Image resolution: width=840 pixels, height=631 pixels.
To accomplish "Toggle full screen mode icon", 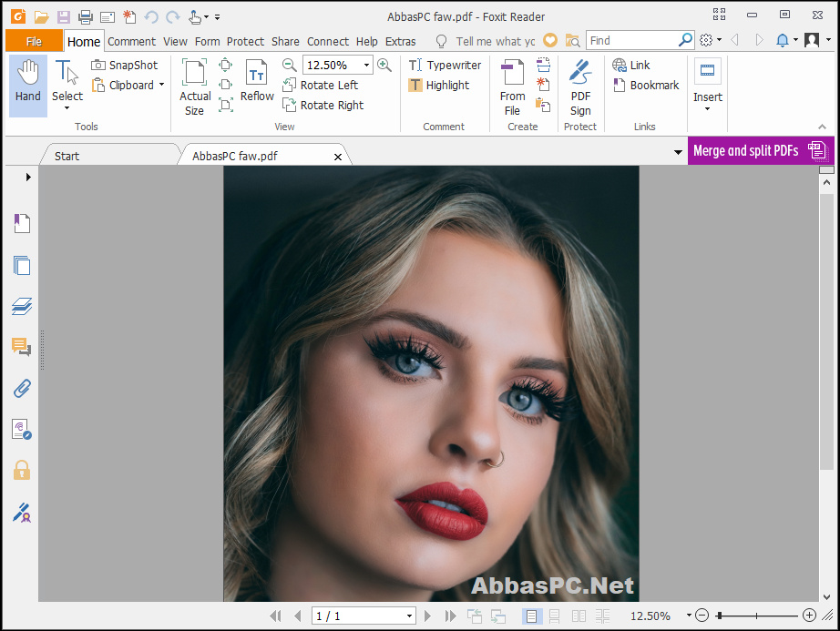I will [x=719, y=15].
